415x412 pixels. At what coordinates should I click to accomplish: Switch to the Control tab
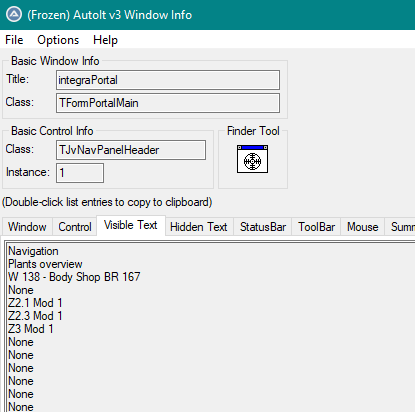pos(75,227)
